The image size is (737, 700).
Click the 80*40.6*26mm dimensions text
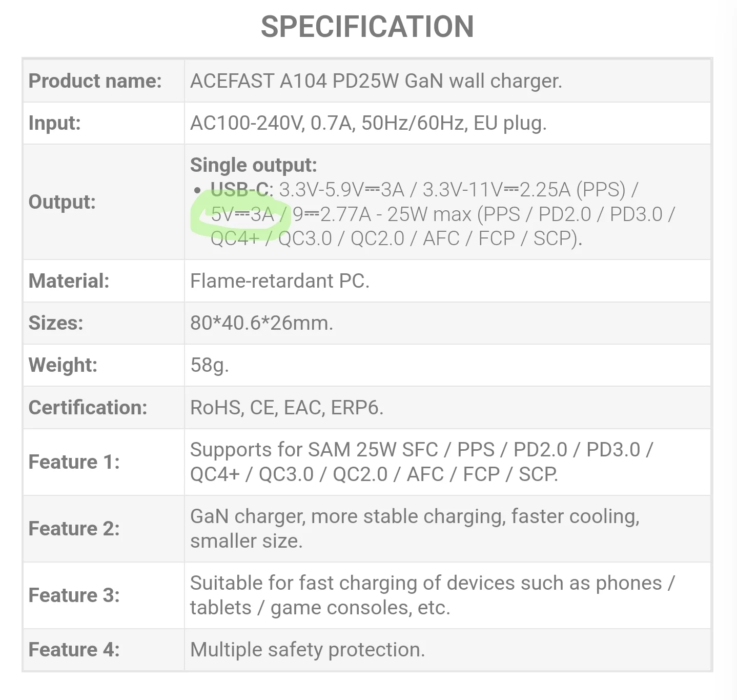(x=261, y=323)
